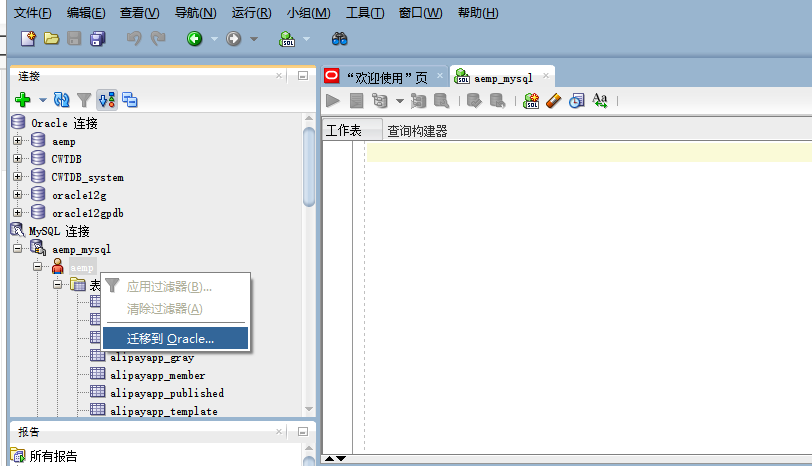Close the aemp_mysql worksheet tab
Screen dimensions: 812x466
(x=546, y=76)
